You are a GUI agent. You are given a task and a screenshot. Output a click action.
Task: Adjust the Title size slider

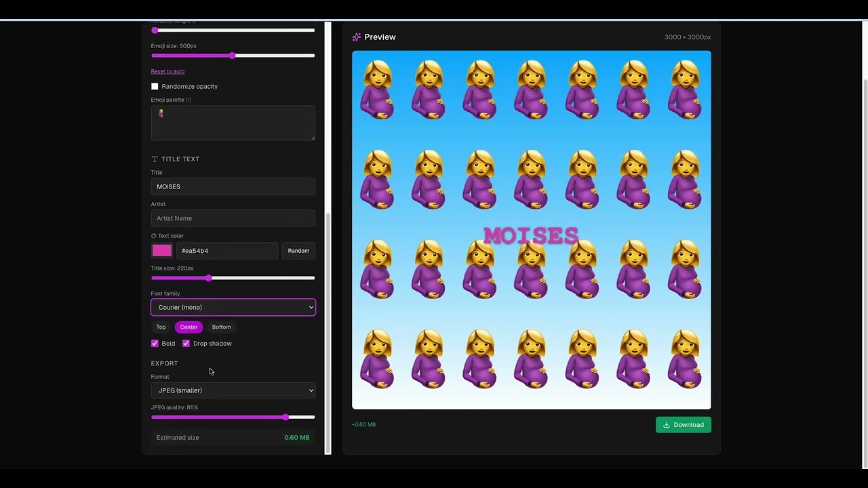pos(233,278)
